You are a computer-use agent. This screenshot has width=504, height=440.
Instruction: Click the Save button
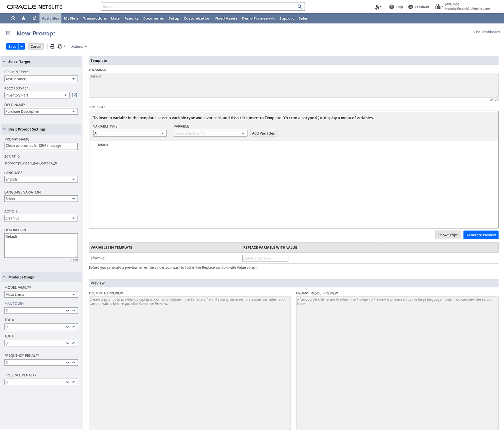[12, 46]
